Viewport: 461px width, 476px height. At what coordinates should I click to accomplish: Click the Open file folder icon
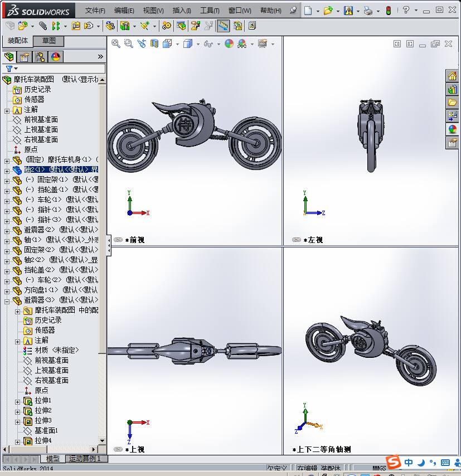pyautogui.click(x=328, y=11)
